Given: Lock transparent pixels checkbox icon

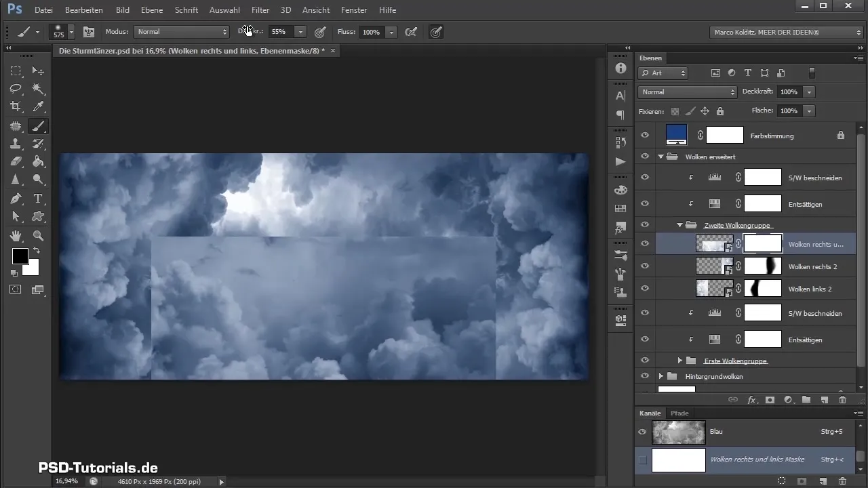Looking at the screenshot, I should 675,111.
